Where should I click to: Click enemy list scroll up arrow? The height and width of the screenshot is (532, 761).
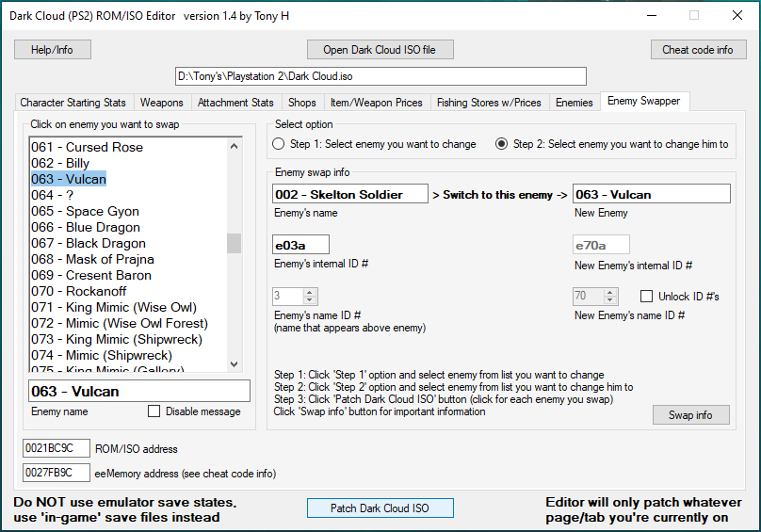[x=234, y=146]
